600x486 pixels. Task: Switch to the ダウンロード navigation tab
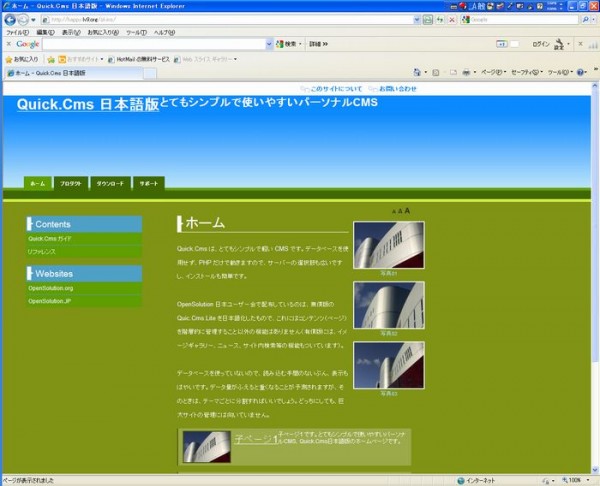coord(111,184)
